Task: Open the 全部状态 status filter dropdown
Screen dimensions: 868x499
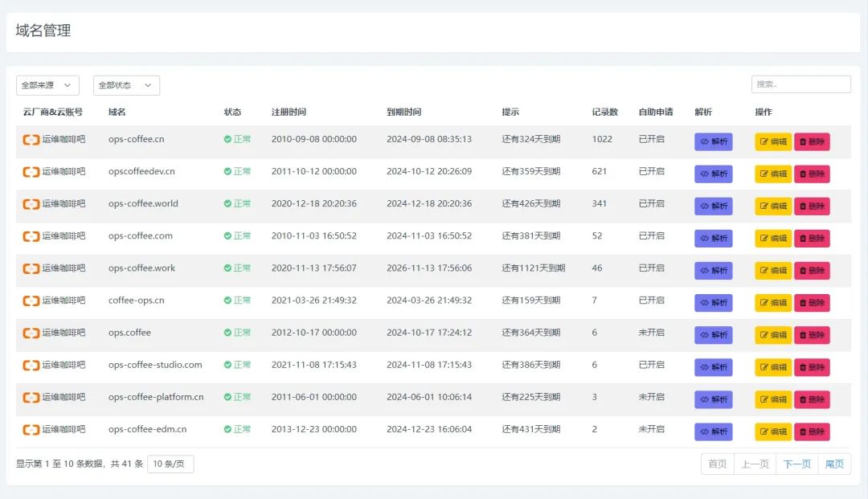Action: (126, 85)
